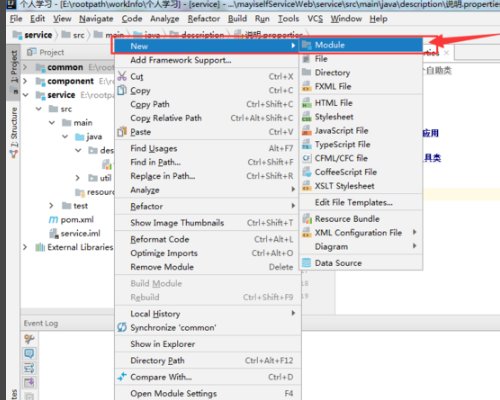Expand the test folder node
This screenshot has width=500, height=400.
point(51,206)
